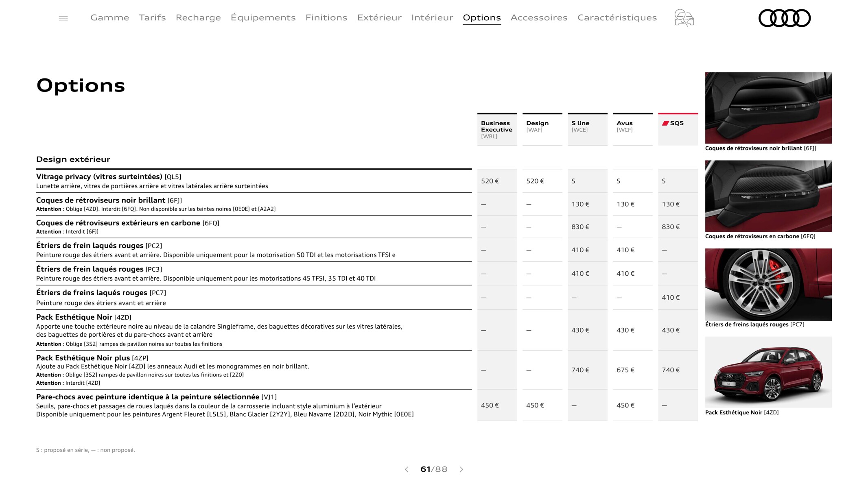Screen dimensions: 868x488
Task: Click 410 € price in the SQ5 column
Action: point(670,298)
